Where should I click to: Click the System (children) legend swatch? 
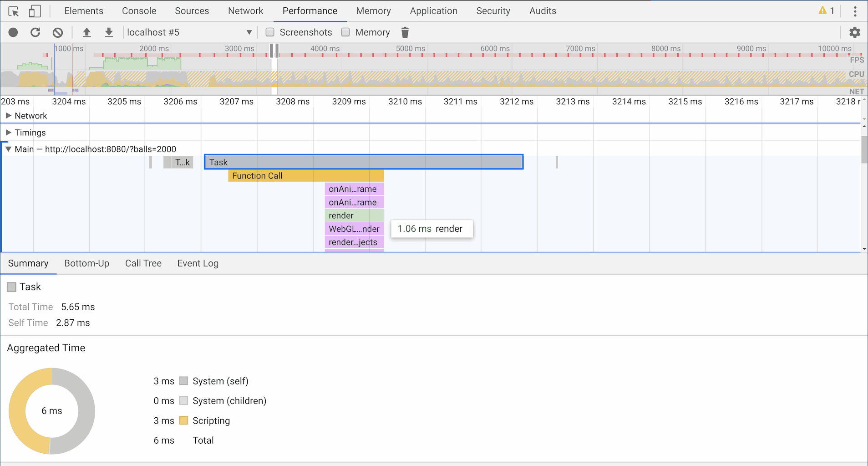184,401
